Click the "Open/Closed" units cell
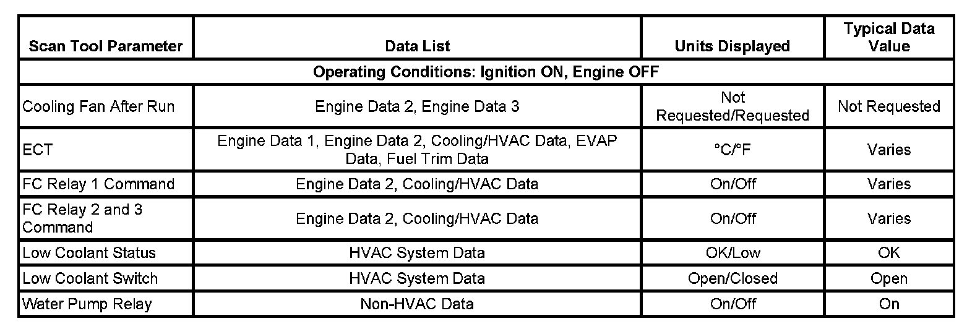This screenshot has height=334, width=980. click(733, 278)
